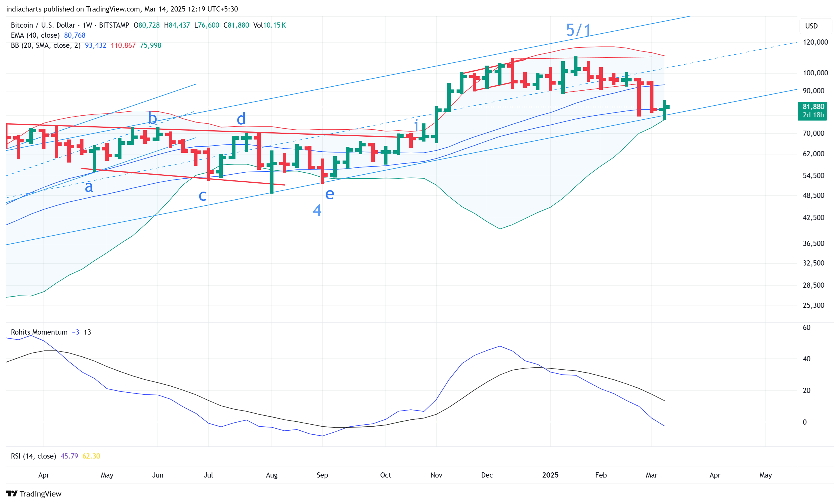Viewport: 840px width, 504px height.
Task: Click the wave label e
Action: [x=330, y=194]
